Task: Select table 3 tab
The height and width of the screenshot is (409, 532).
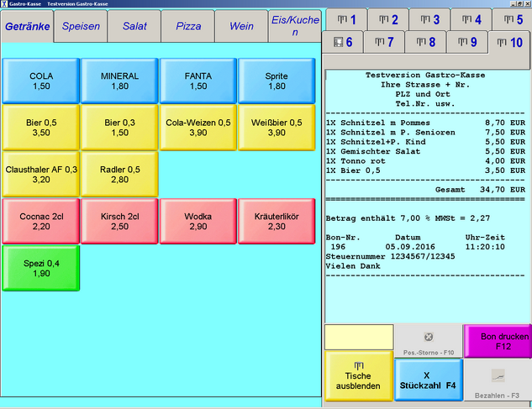Action: tap(430, 20)
